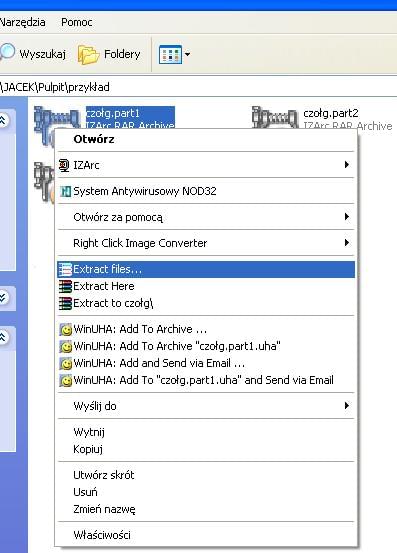Expand Otwórz za pomocą submenu arrow
397x553 pixels.
pyautogui.click(x=347, y=217)
